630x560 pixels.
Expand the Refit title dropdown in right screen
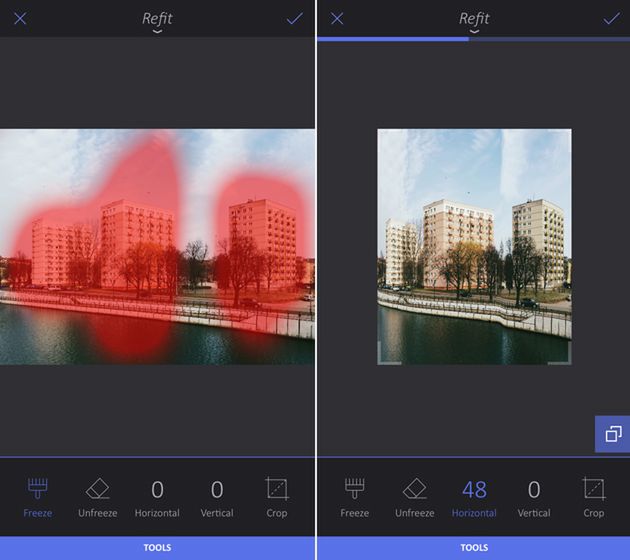tap(474, 22)
